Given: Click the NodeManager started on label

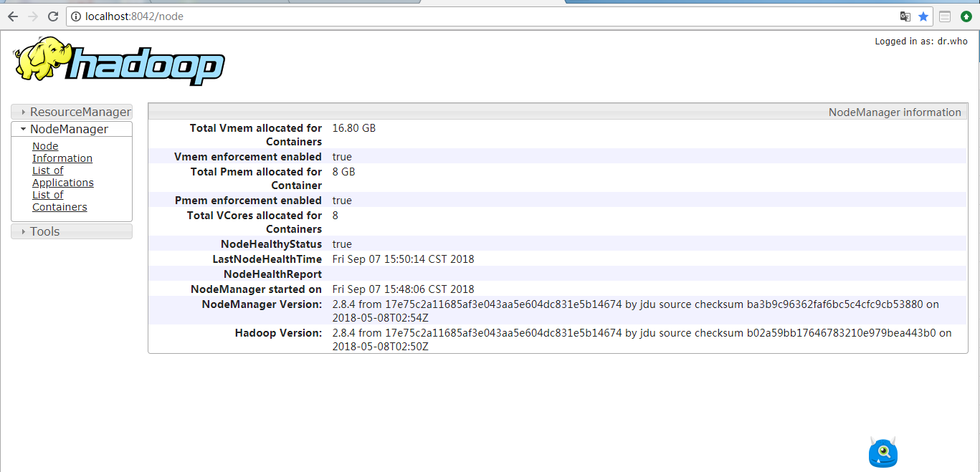Looking at the screenshot, I should coord(256,289).
